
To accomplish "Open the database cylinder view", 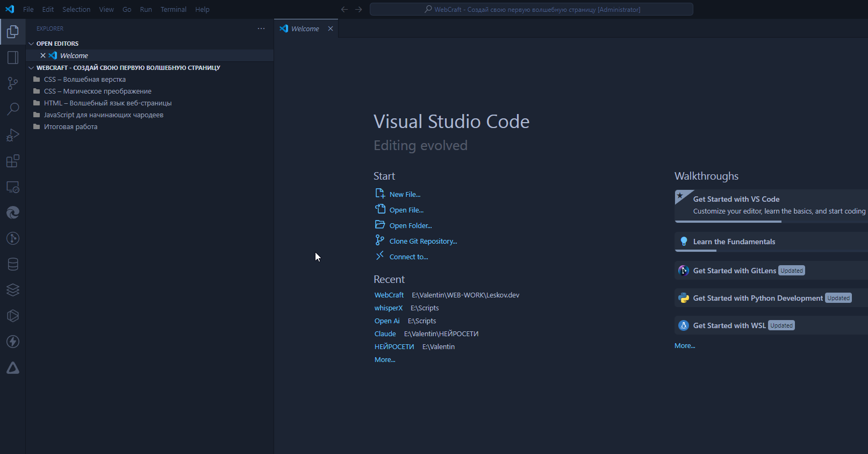I will point(13,264).
